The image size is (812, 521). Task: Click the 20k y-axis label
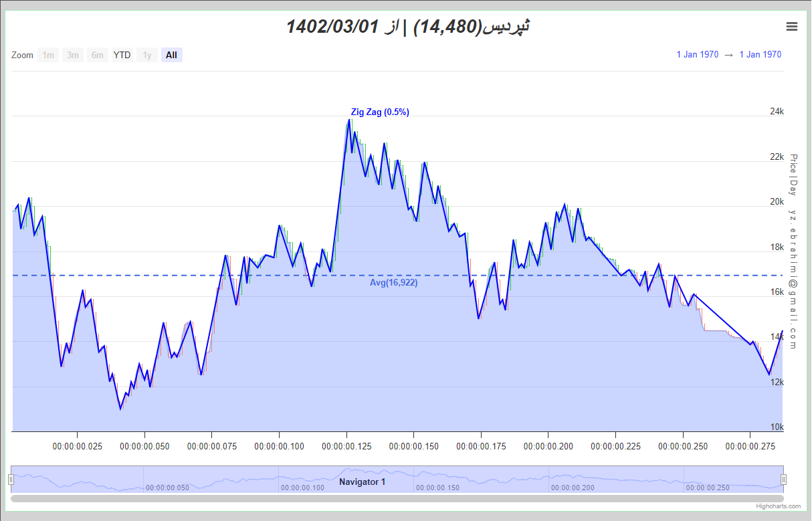click(x=777, y=202)
